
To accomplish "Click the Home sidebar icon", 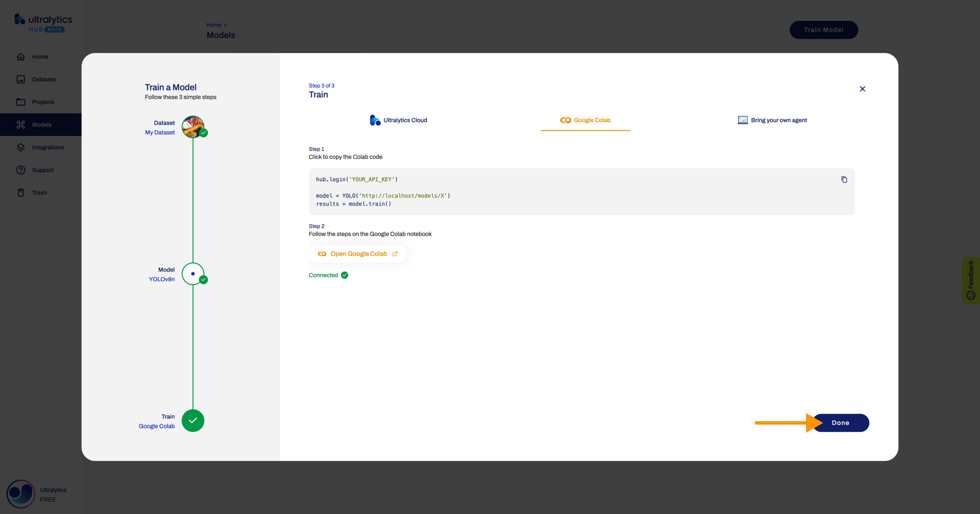I will click(21, 56).
